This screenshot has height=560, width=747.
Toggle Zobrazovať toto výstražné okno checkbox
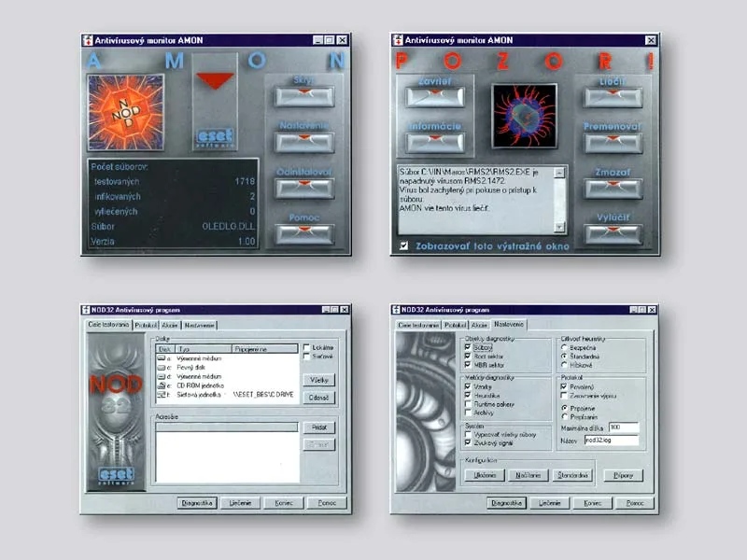[404, 245]
